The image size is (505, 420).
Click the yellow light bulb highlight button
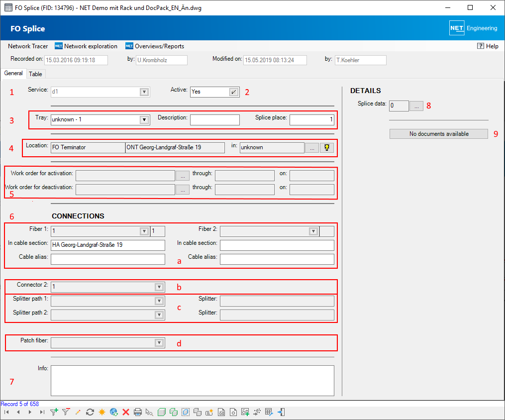(x=326, y=147)
